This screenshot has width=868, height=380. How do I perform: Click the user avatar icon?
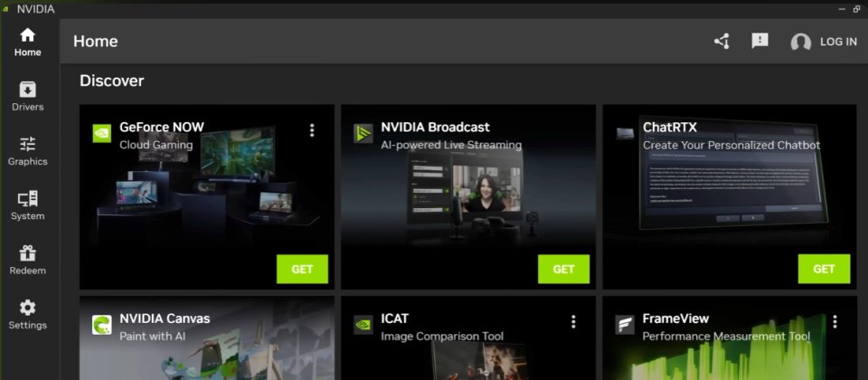[800, 43]
